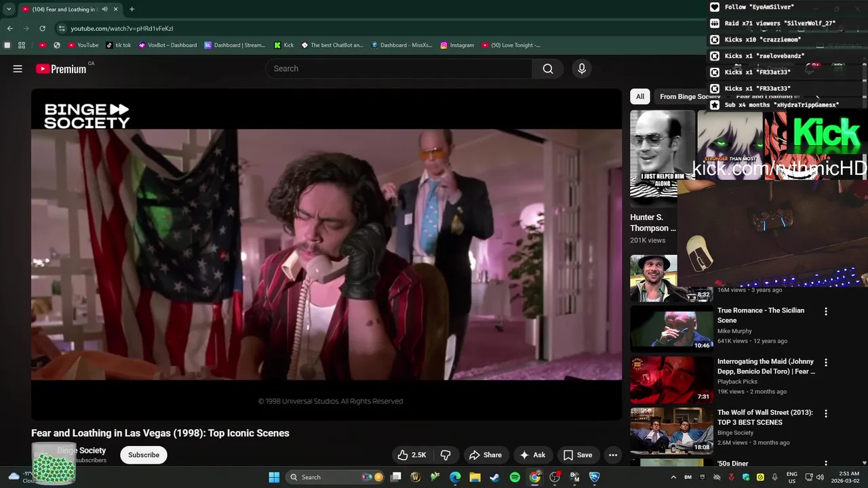Open the Dashboard - MissXs bookmark
Viewport: 868px width, 488px height.
[x=401, y=45]
